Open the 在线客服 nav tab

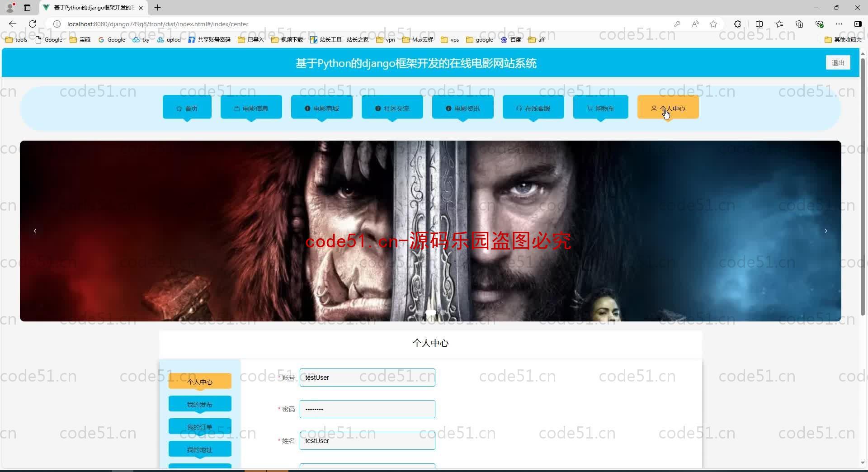coord(533,108)
